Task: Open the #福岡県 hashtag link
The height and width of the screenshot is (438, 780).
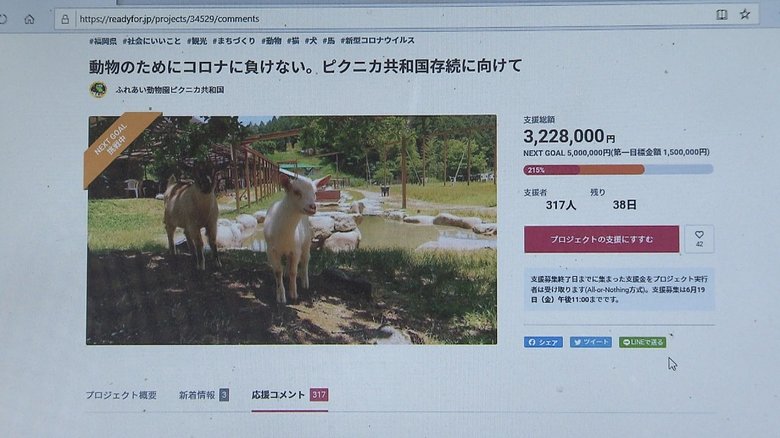Action: tap(103, 41)
